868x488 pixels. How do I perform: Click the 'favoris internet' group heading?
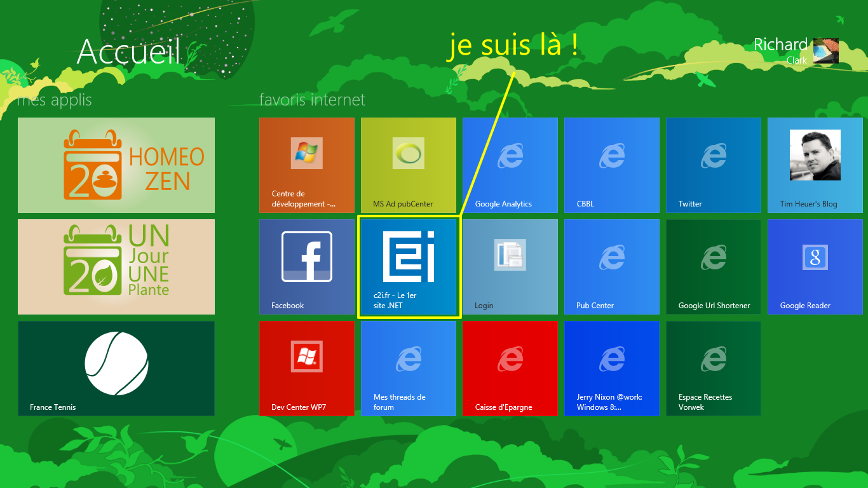coord(313,100)
